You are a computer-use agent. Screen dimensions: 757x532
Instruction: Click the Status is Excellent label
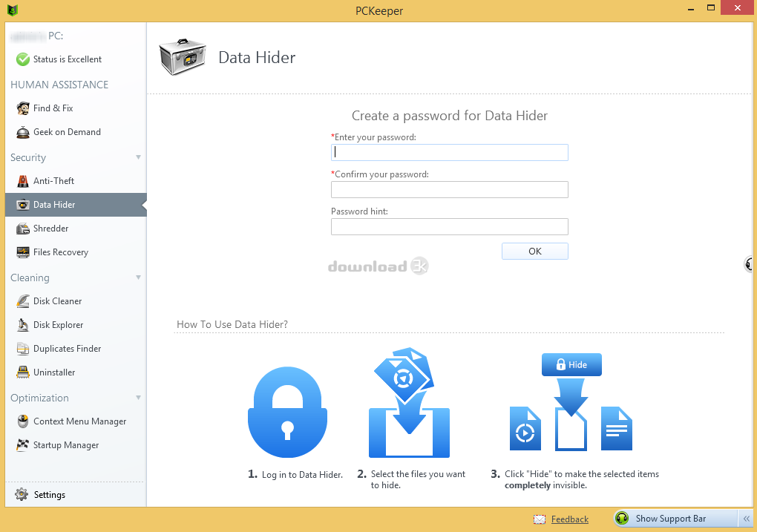coord(68,59)
